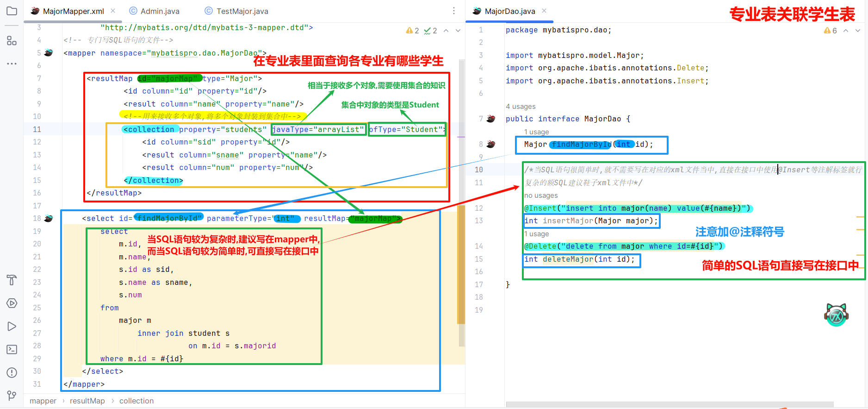Close the MajorMapper.xml tab
This screenshot has height=409, width=868.
[113, 11]
